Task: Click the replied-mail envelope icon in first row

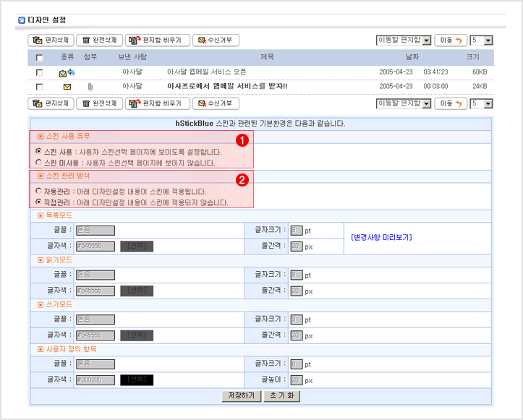Action: (67, 72)
